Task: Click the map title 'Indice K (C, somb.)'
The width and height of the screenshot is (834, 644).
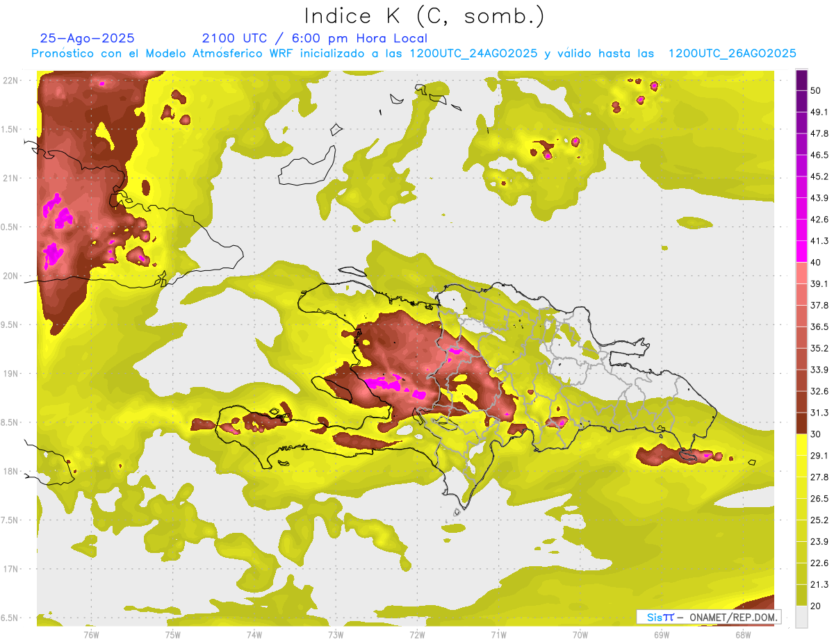Action: (x=425, y=16)
